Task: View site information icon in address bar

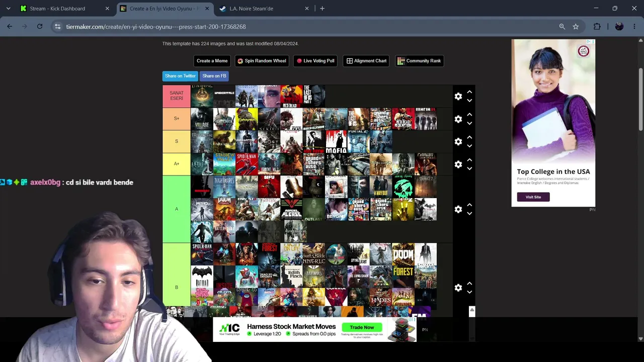Action: click(x=58, y=27)
